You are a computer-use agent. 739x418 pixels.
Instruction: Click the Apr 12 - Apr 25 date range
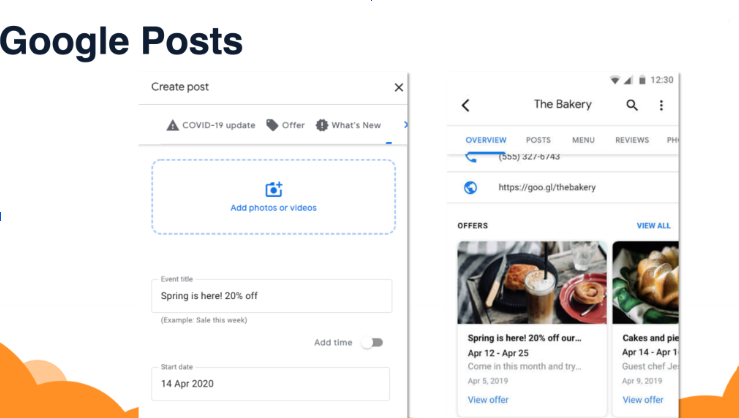[498, 353]
